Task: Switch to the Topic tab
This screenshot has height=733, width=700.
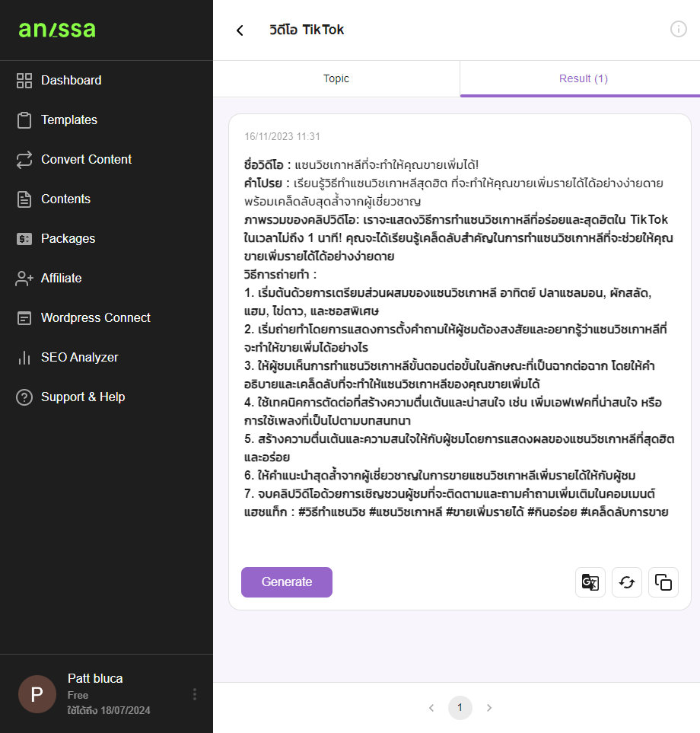Action: coord(336,78)
